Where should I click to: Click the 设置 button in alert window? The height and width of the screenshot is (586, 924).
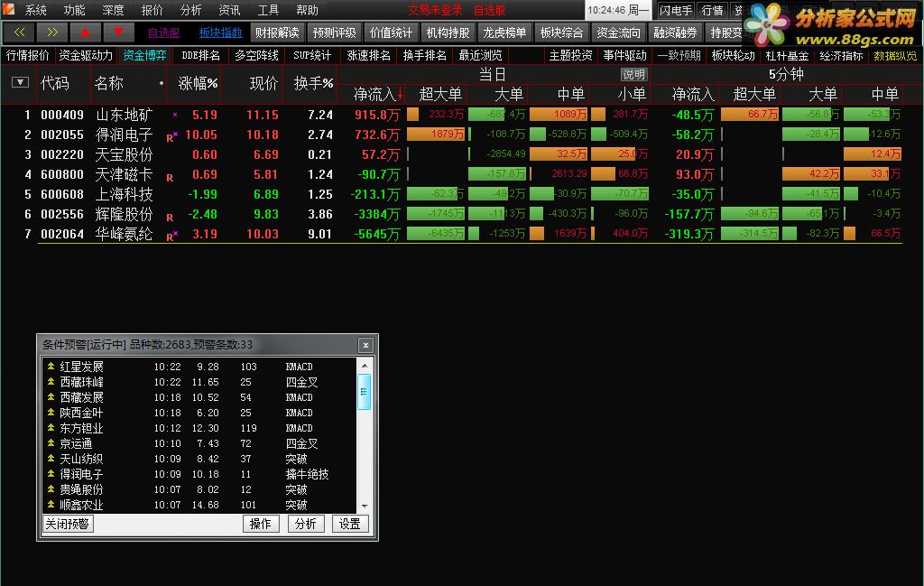coord(350,524)
